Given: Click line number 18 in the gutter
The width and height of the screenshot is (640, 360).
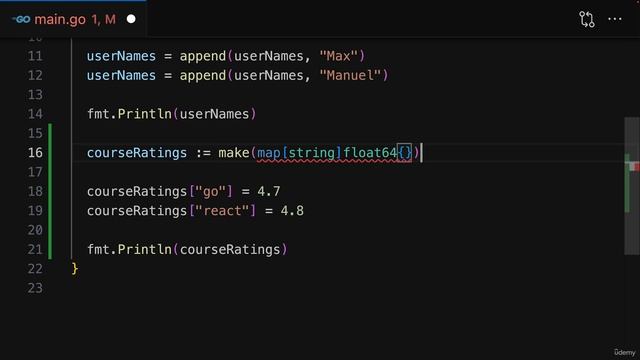Looking at the screenshot, I should (x=35, y=191).
